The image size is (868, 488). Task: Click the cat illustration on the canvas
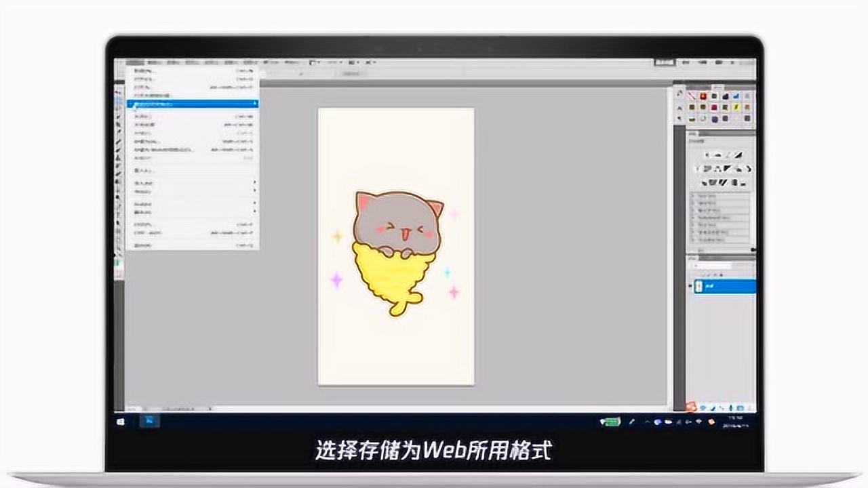click(397, 254)
